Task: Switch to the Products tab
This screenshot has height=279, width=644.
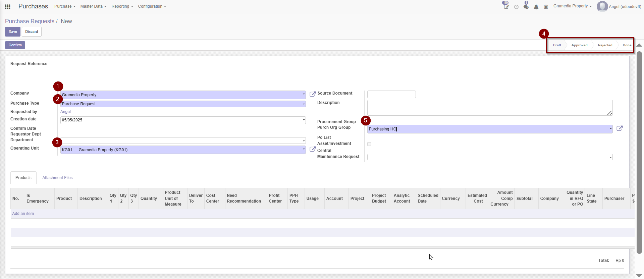Action: 23,178
